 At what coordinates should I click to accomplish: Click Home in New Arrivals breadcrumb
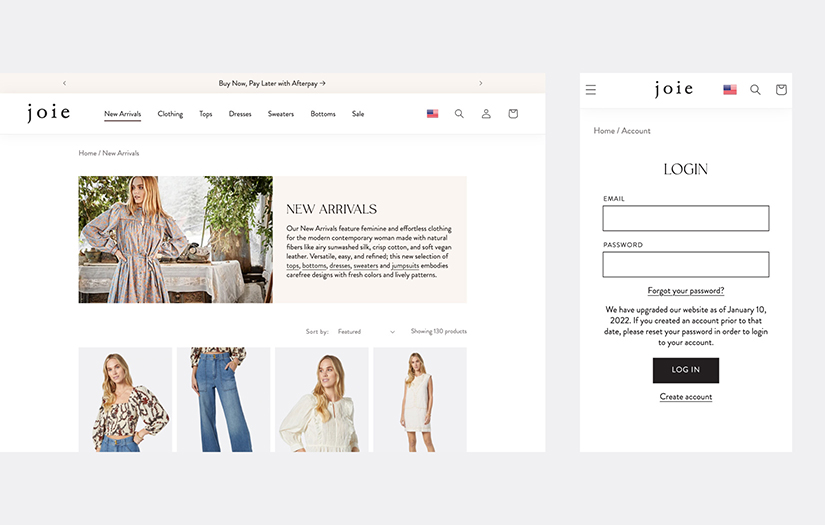(87, 153)
